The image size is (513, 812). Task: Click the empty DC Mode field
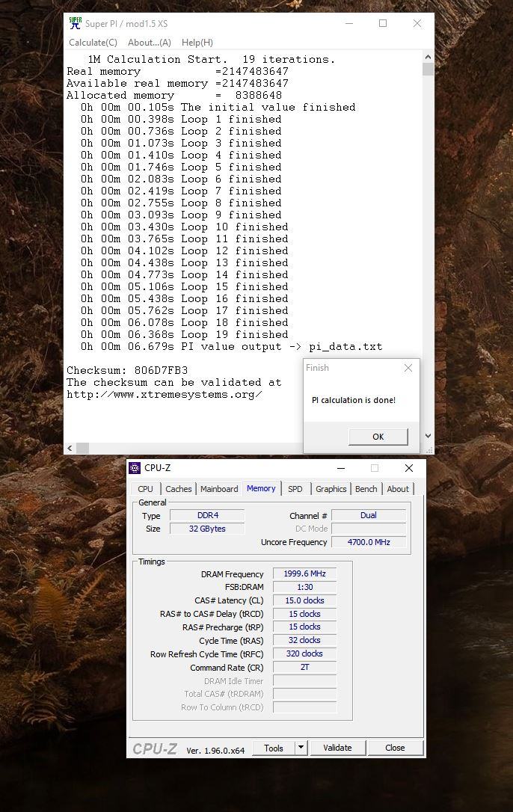[369, 529]
